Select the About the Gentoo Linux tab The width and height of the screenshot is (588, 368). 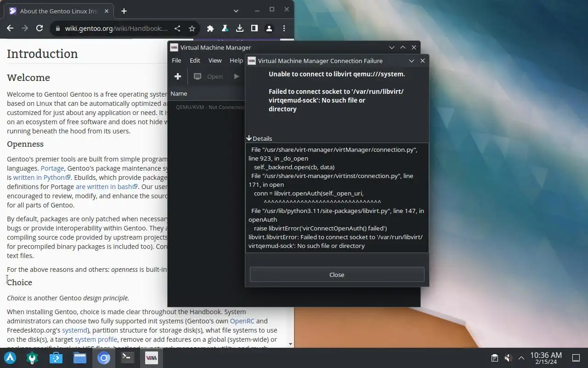click(x=59, y=11)
